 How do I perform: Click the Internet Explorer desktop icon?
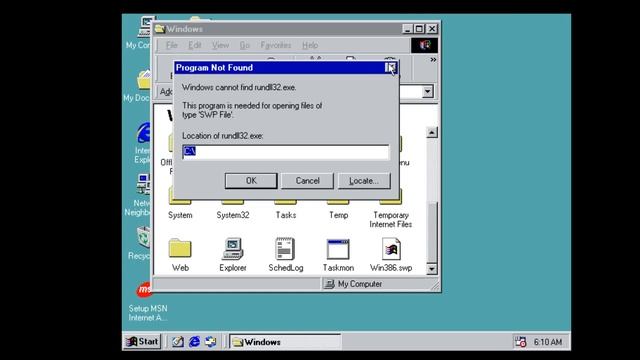click(143, 133)
